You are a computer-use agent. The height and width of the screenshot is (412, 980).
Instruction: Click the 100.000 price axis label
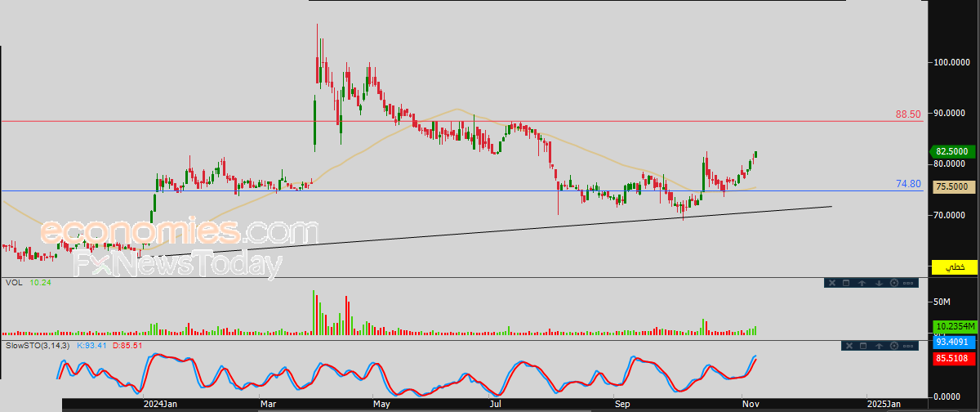pyautogui.click(x=952, y=62)
